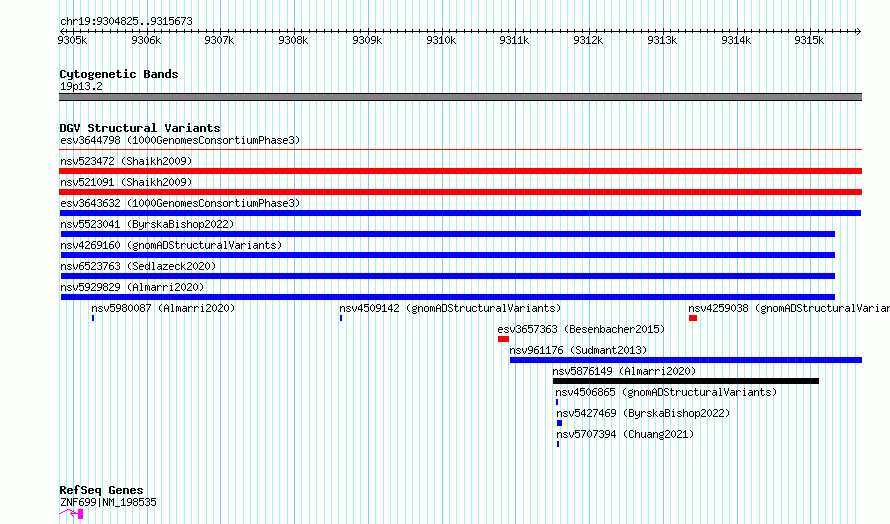Click the nsv6523763 (Sedlazeck2020) blue bar
890x524 pixels.
(x=448, y=276)
